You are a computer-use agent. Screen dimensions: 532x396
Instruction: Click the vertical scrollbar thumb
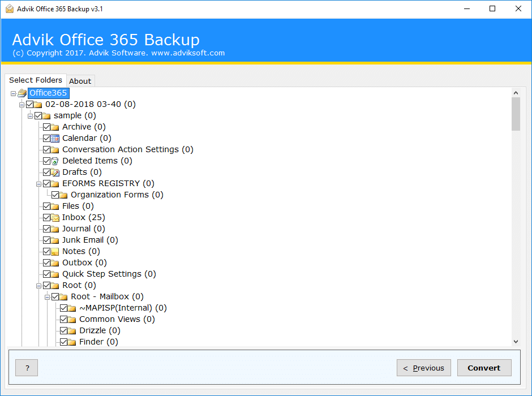(x=516, y=114)
